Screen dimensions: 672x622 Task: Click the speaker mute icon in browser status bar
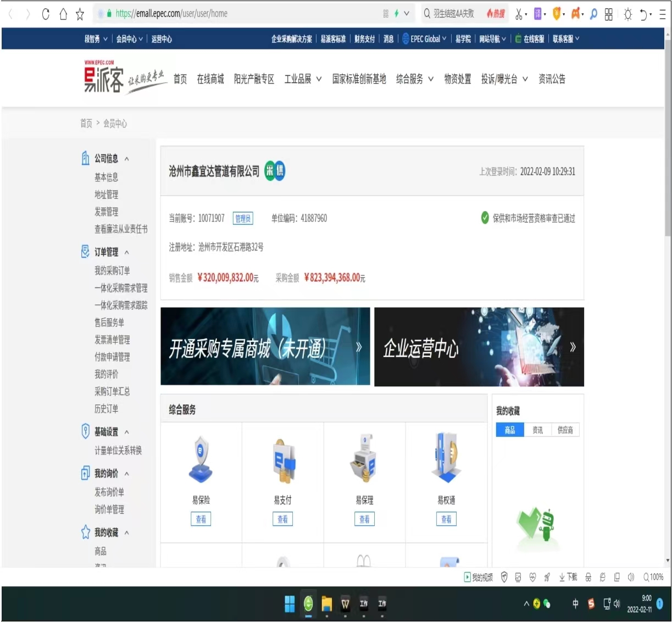tap(631, 577)
